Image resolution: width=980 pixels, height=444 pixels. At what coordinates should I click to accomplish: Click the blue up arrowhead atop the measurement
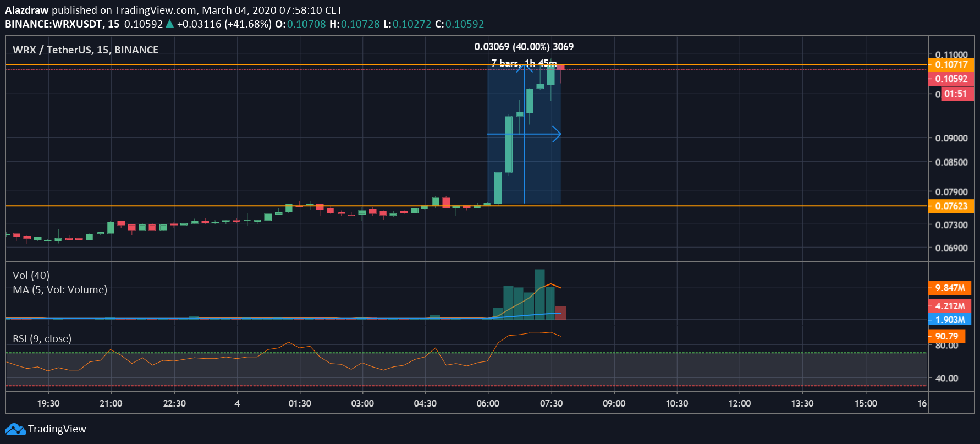click(524, 67)
